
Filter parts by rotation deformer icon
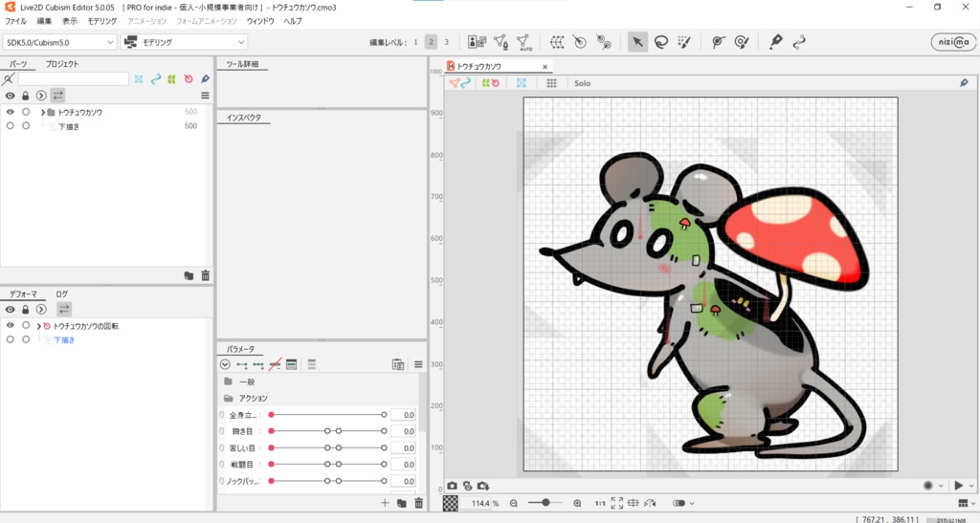pyautogui.click(x=189, y=78)
